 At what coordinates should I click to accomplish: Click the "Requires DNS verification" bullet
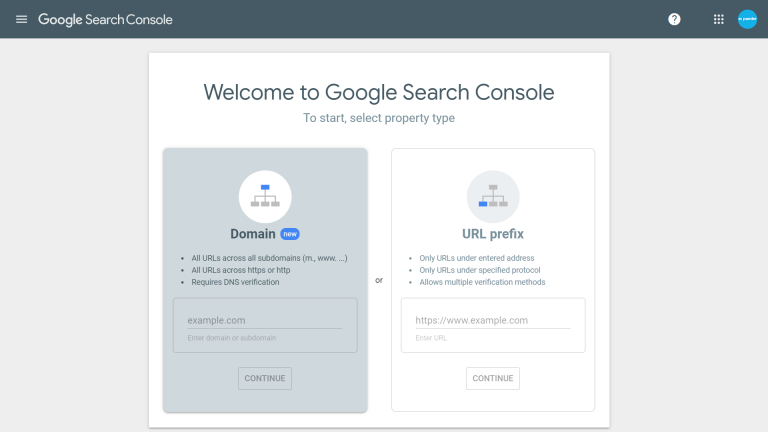pos(236,282)
